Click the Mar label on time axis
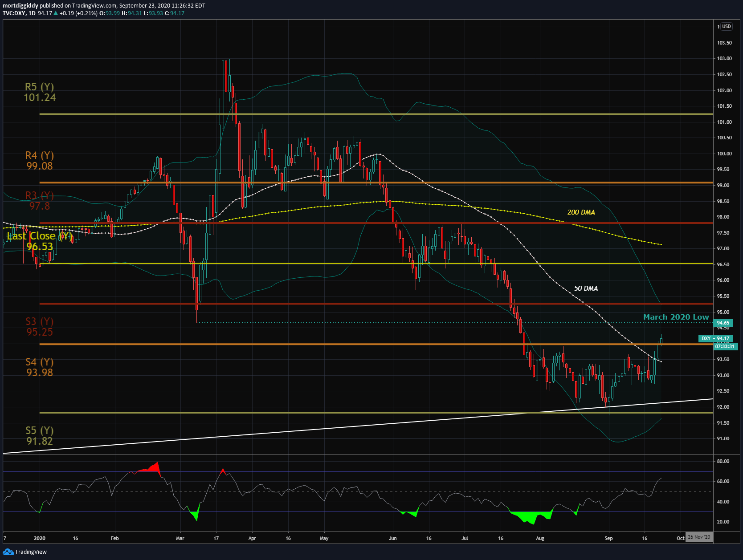The image size is (743, 560). 180,538
